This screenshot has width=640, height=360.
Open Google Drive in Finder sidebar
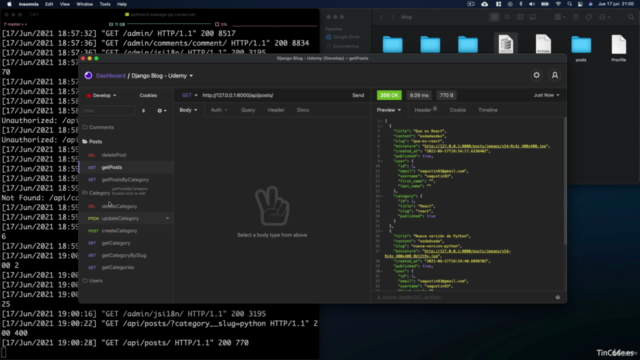pos(342,37)
